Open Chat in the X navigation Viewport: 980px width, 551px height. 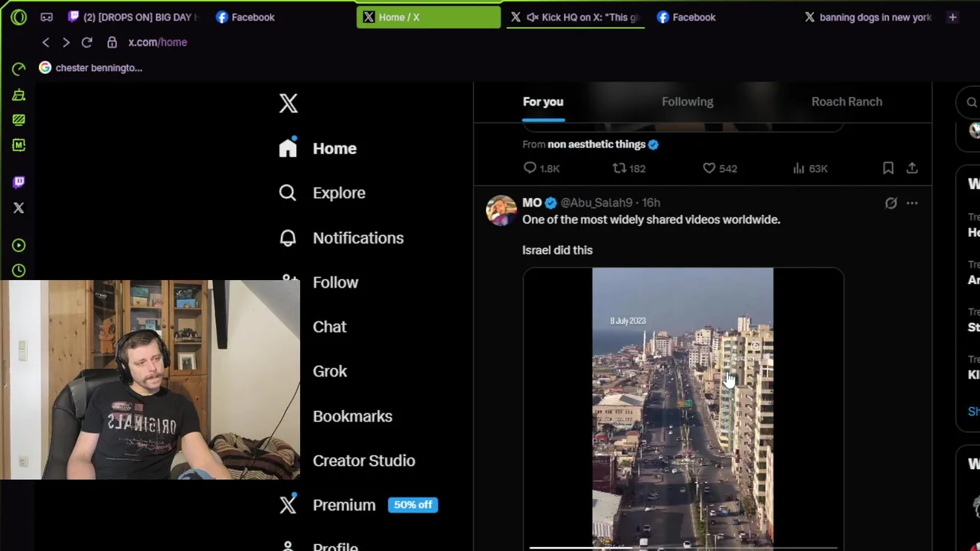coord(329,327)
